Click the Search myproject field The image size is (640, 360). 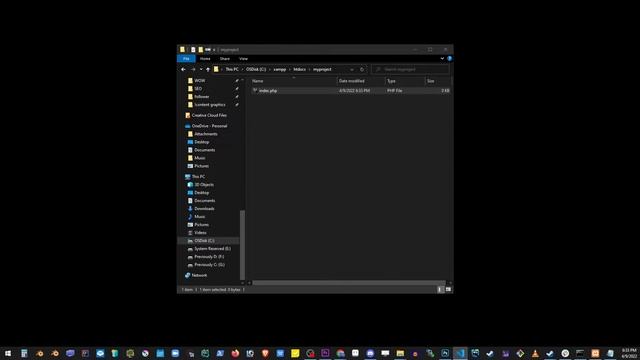point(411,69)
